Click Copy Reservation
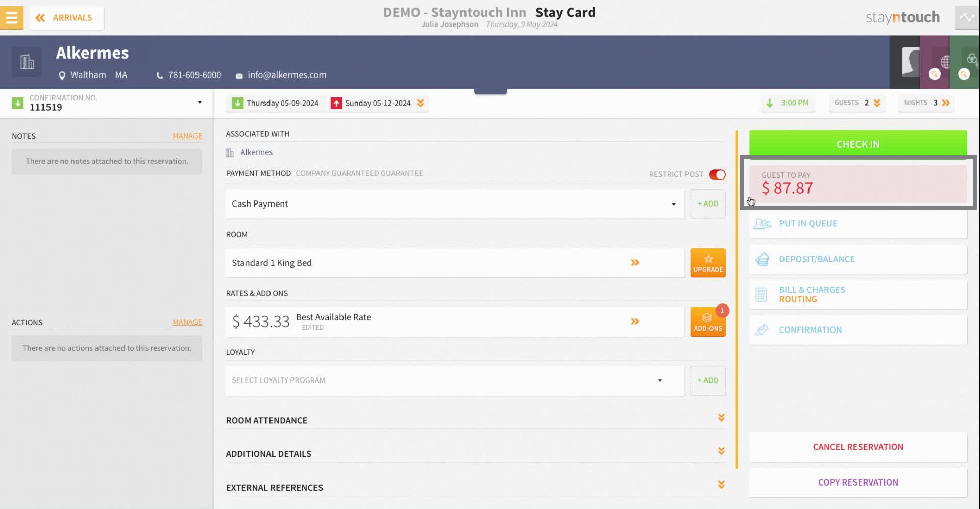The image size is (980, 509). click(858, 482)
